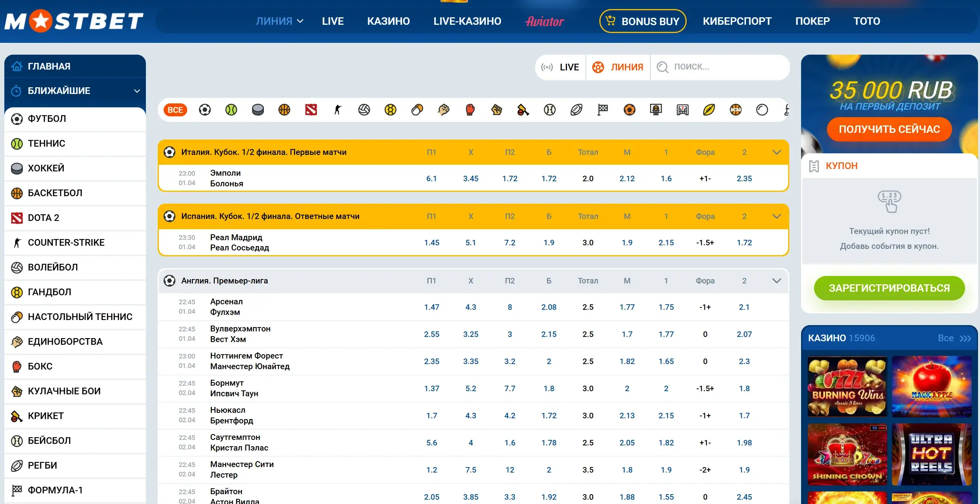Screen dimensions: 980x504
Task: Open the ПОКЕР menu item
Action: coord(812,21)
